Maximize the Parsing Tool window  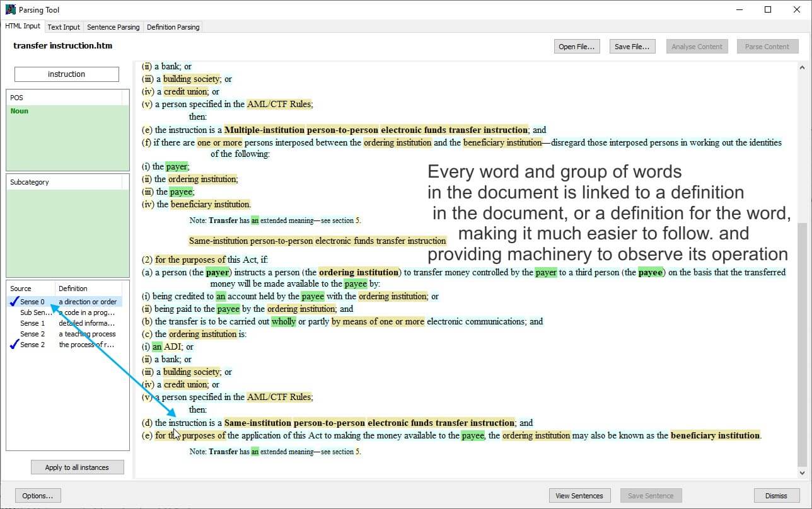767,9
